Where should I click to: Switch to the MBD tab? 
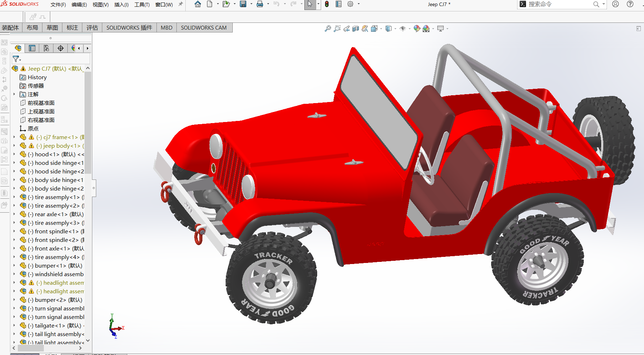pos(166,28)
